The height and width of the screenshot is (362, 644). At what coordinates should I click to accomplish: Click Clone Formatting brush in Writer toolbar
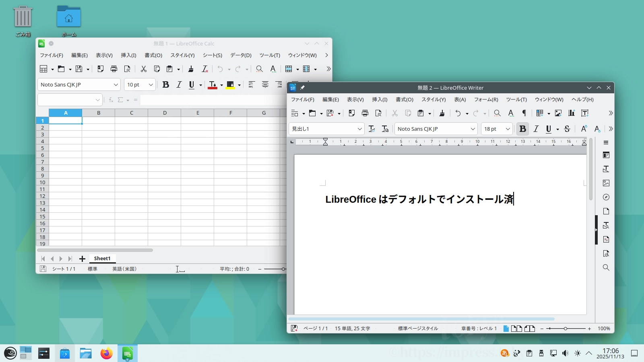(442, 113)
